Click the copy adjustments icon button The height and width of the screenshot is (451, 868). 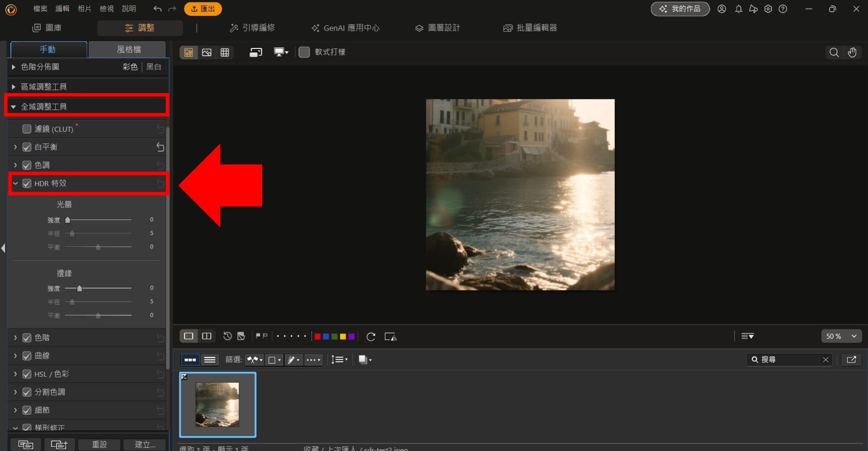coord(26,445)
